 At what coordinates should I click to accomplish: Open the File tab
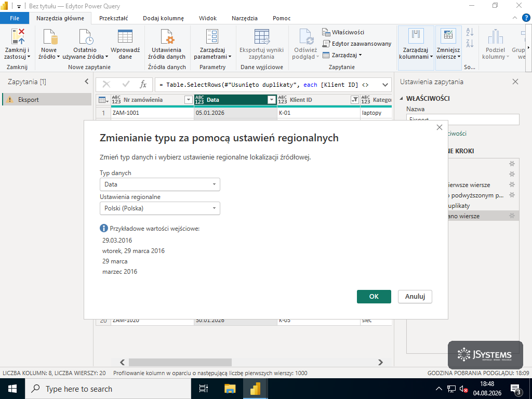point(15,18)
